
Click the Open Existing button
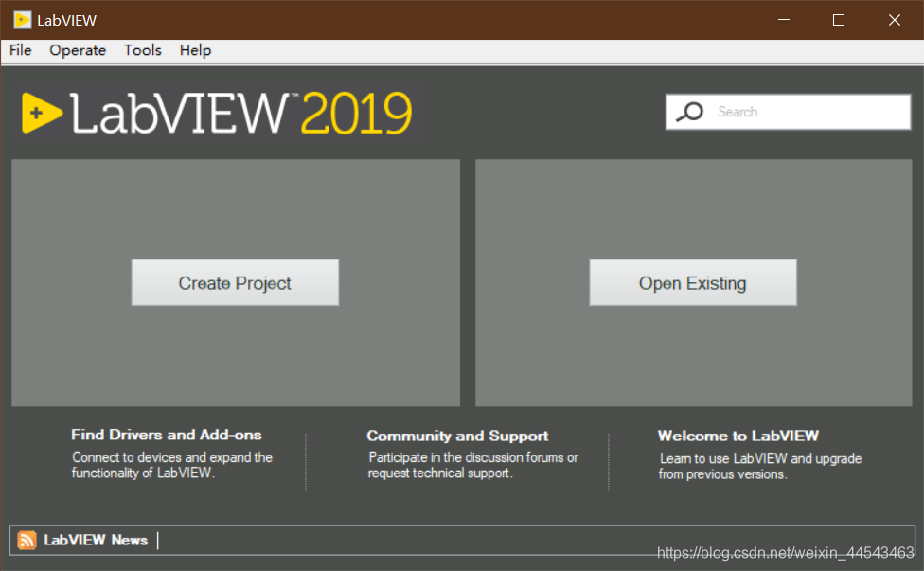(x=693, y=282)
